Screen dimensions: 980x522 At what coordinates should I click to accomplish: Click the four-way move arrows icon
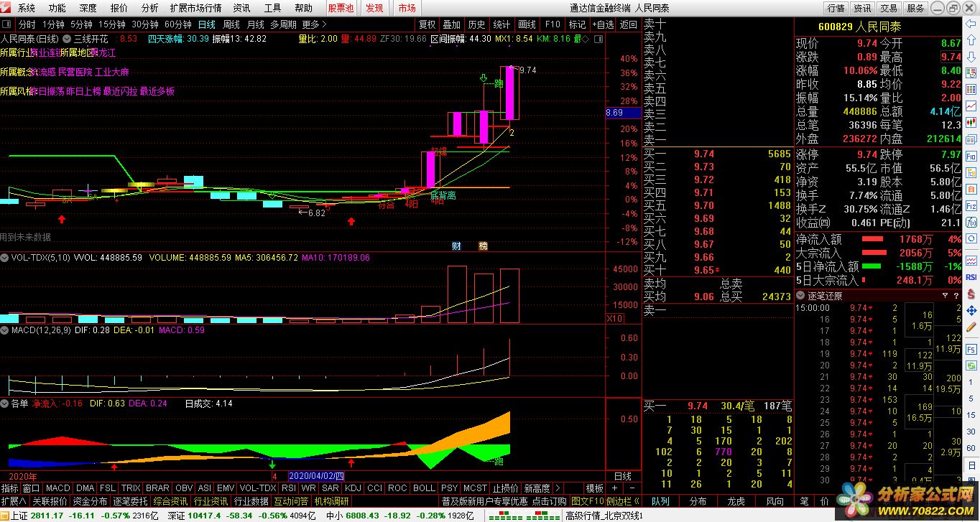[971, 311]
